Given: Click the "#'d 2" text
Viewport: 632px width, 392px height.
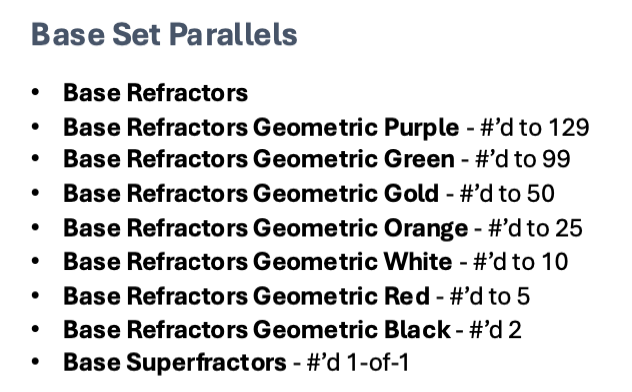Looking at the screenshot, I should 495,330.
